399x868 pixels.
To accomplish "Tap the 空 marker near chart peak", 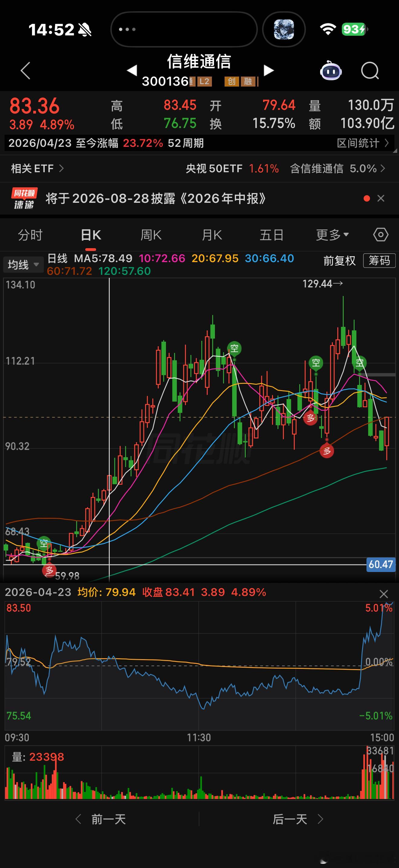I will 234,348.
